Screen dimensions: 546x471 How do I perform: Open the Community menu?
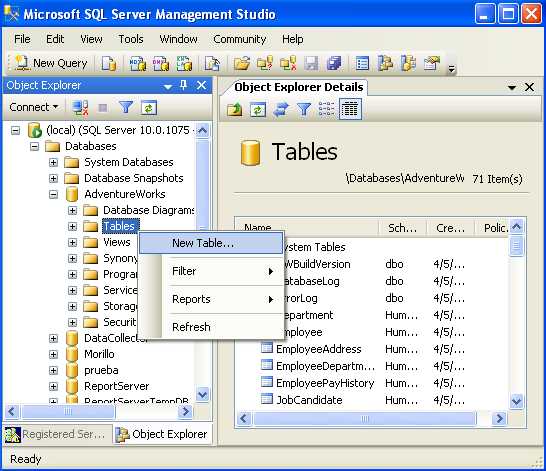pyautogui.click(x=240, y=39)
